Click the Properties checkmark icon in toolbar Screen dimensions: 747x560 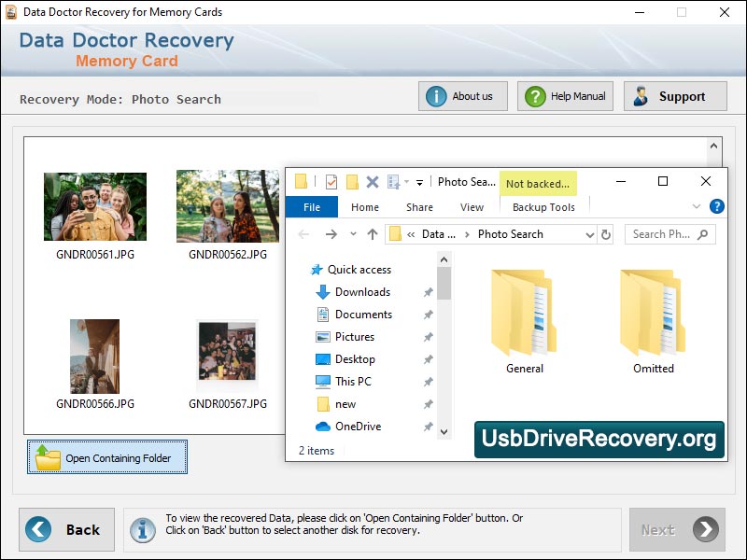pyautogui.click(x=331, y=181)
